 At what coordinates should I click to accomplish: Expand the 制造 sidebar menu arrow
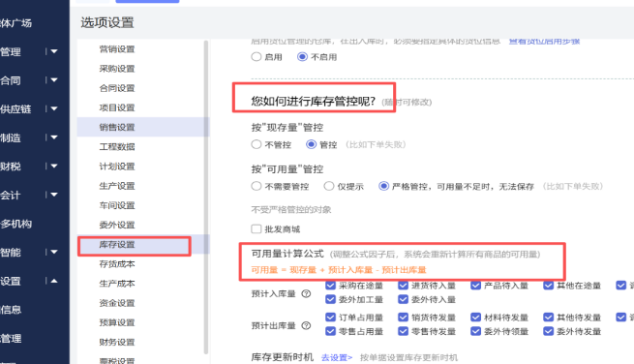click(x=54, y=137)
